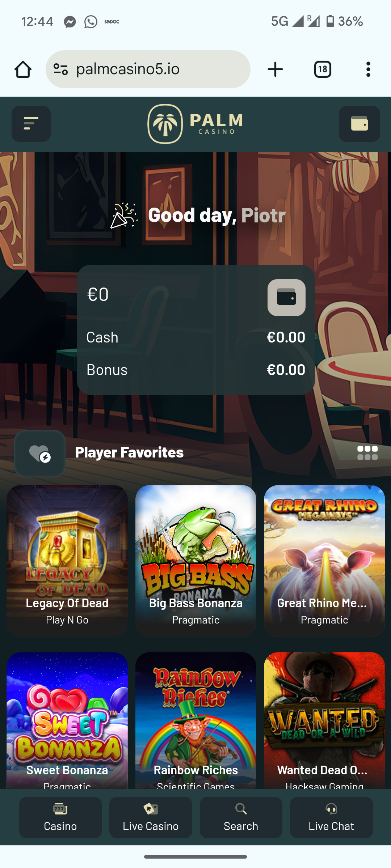Launch the Great Rhino Megaways game
Screen dimensions: 391x868
[324, 561]
